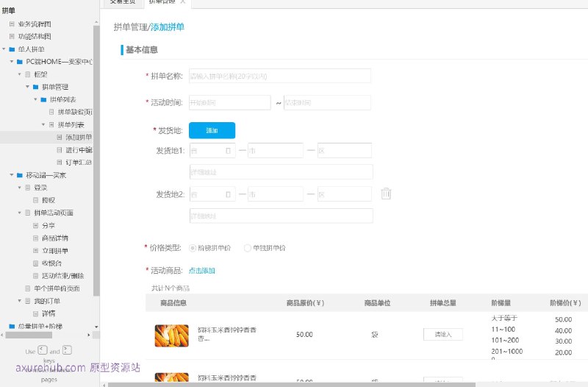Click the sidebar horizontal scrollbar thumb

coord(29,335)
